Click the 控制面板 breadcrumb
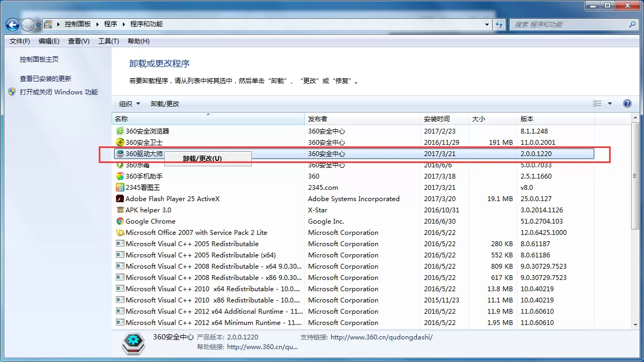Screen dimensions: 644x362 [78, 24]
